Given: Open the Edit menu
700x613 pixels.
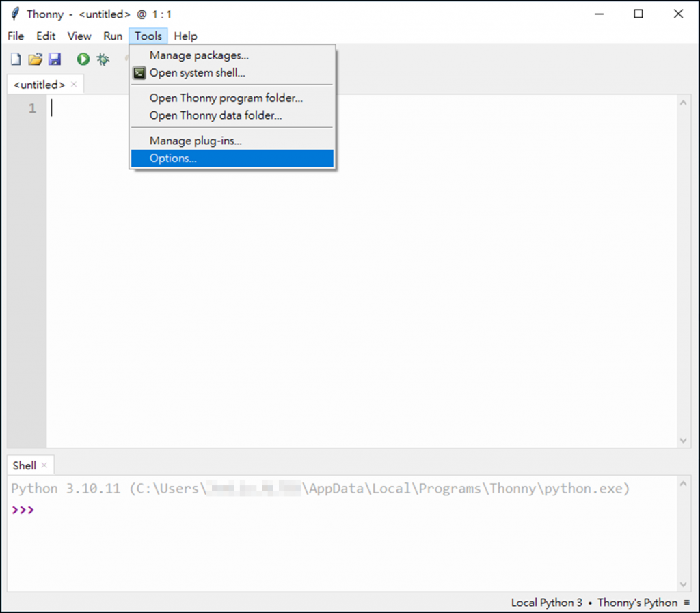Looking at the screenshot, I should pyautogui.click(x=46, y=36).
